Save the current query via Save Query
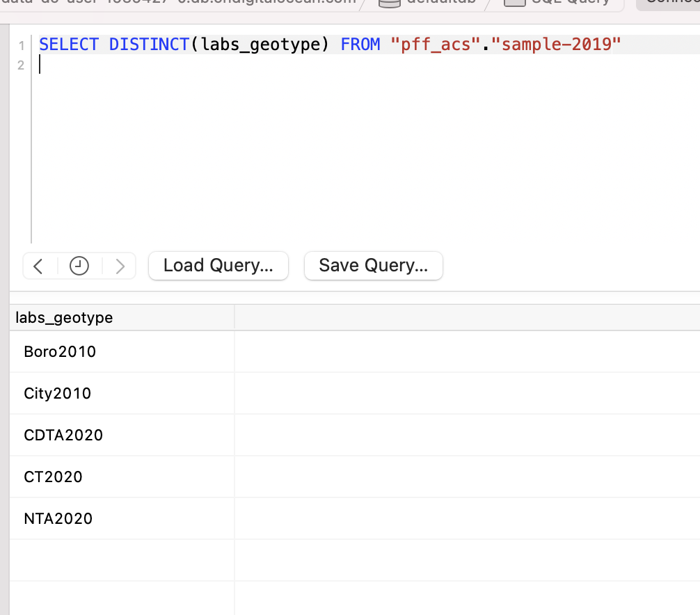 pos(373,265)
